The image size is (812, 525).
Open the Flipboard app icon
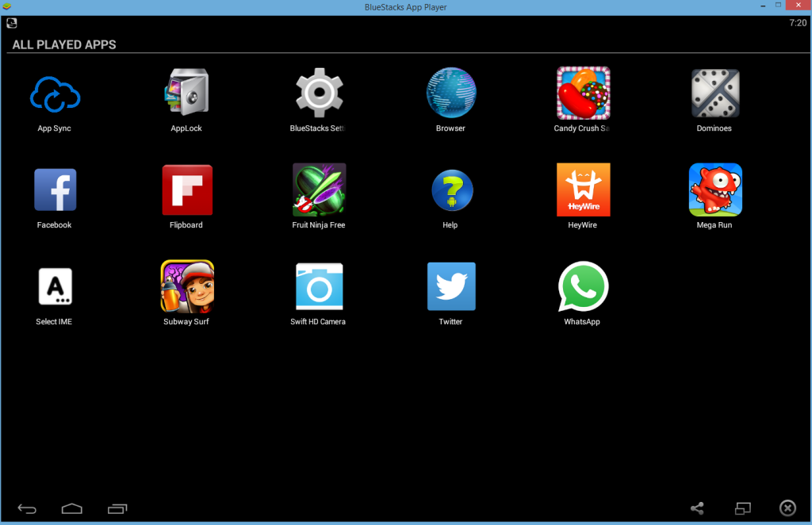pos(187,190)
